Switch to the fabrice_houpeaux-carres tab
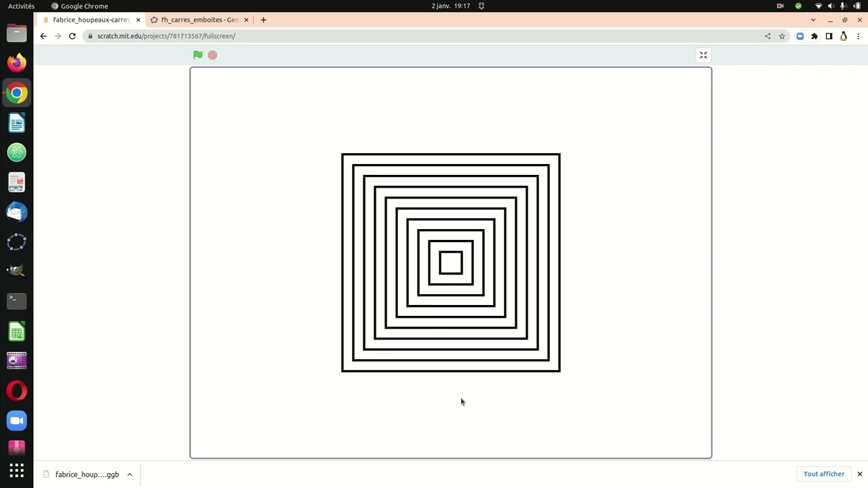Viewport: 868px width, 488px height. click(x=91, y=20)
